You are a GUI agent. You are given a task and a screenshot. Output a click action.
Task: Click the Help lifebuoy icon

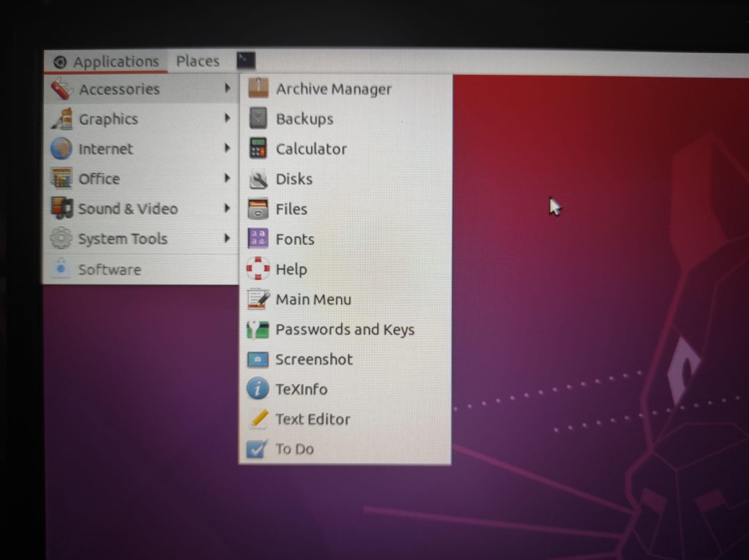pos(258,269)
